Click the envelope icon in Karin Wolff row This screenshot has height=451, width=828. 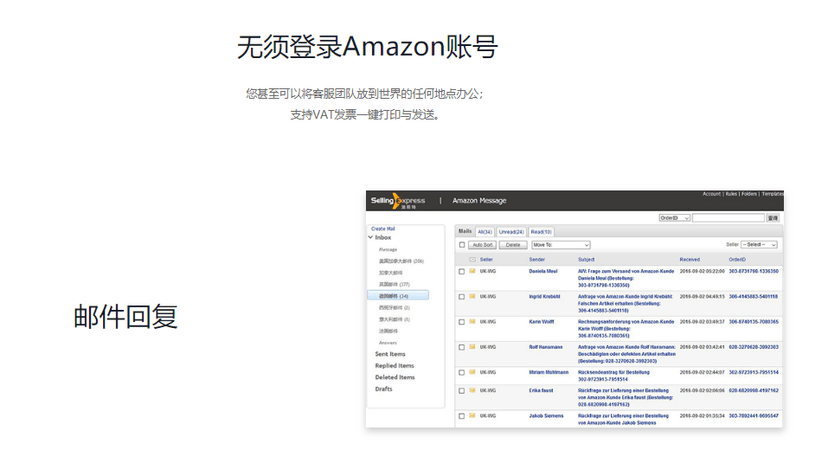[x=472, y=321]
